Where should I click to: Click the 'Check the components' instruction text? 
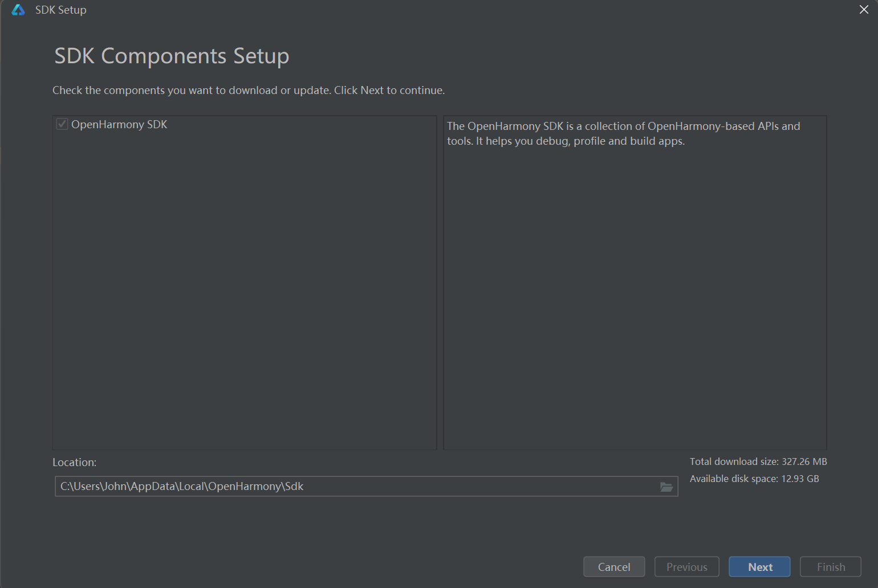tap(249, 90)
